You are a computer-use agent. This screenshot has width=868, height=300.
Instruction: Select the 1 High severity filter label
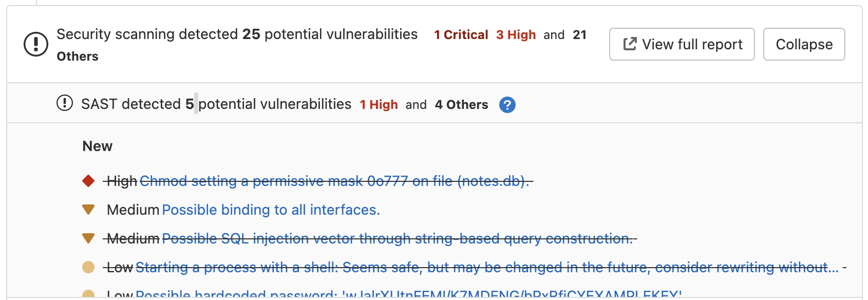(379, 105)
